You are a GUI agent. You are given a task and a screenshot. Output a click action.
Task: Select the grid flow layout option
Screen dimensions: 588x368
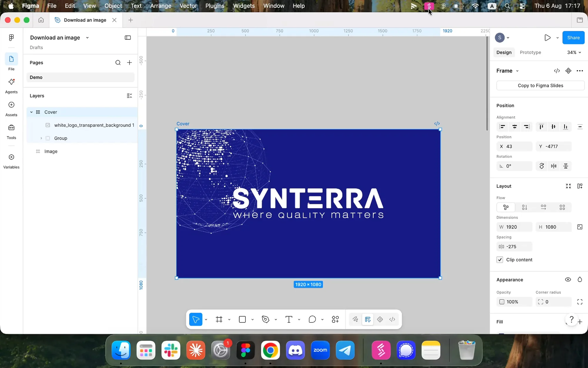562,207
